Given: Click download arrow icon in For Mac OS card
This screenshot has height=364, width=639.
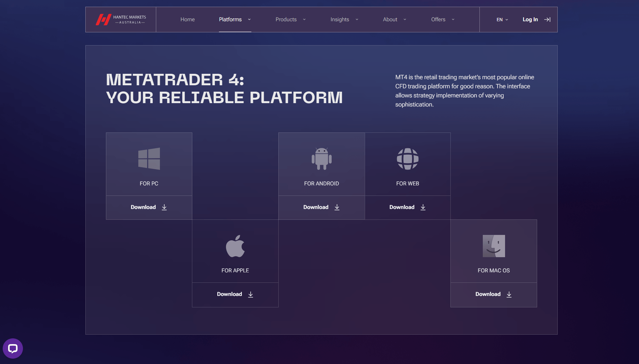Looking at the screenshot, I should 509,294.
